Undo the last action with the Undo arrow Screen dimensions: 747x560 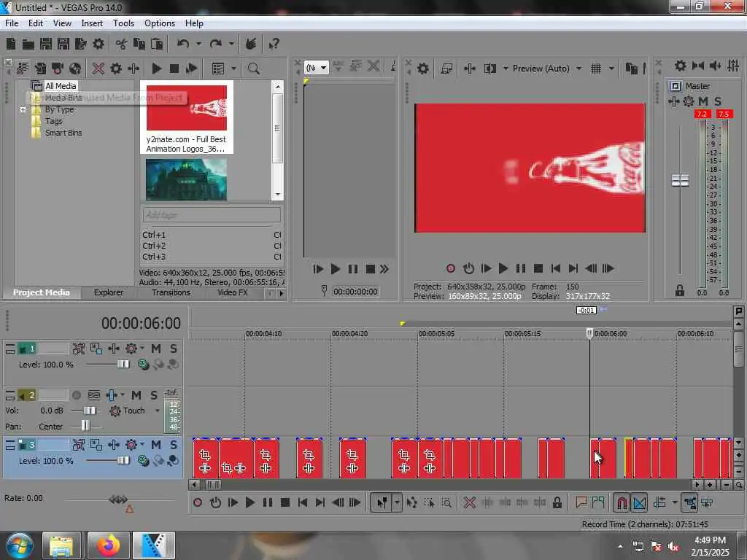[183, 44]
